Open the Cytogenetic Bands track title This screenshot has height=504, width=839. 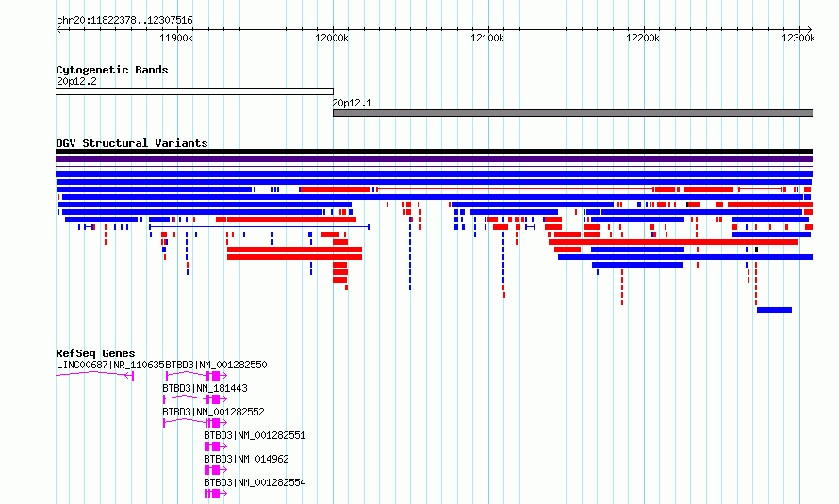(112, 70)
